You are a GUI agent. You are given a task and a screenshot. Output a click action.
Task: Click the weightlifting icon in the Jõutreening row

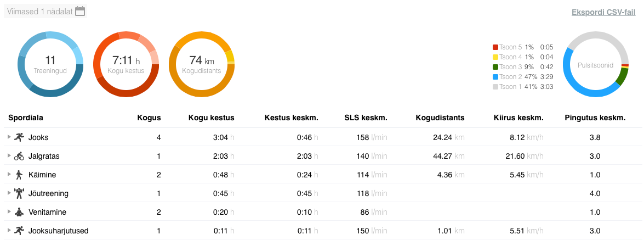tap(19, 193)
